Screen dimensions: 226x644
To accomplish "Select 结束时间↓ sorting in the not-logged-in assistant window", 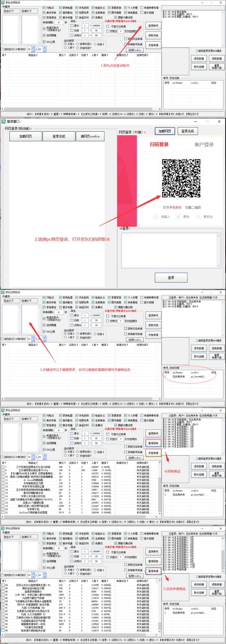I will click(x=78, y=44).
